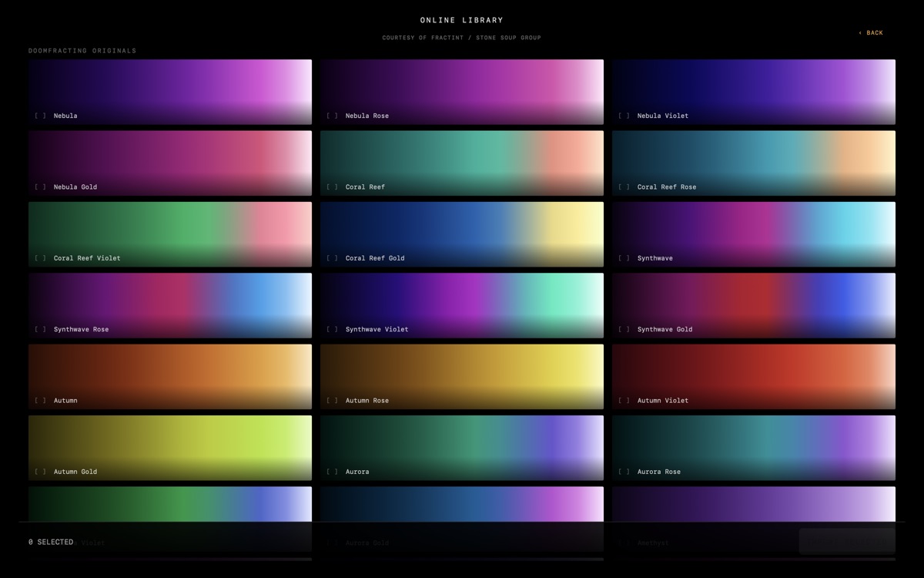Click the 'DOOMFRACTING ORIGINALS' section heading
The width and height of the screenshot is (924, 578).
pyautogui.click(x=82, y=51)
